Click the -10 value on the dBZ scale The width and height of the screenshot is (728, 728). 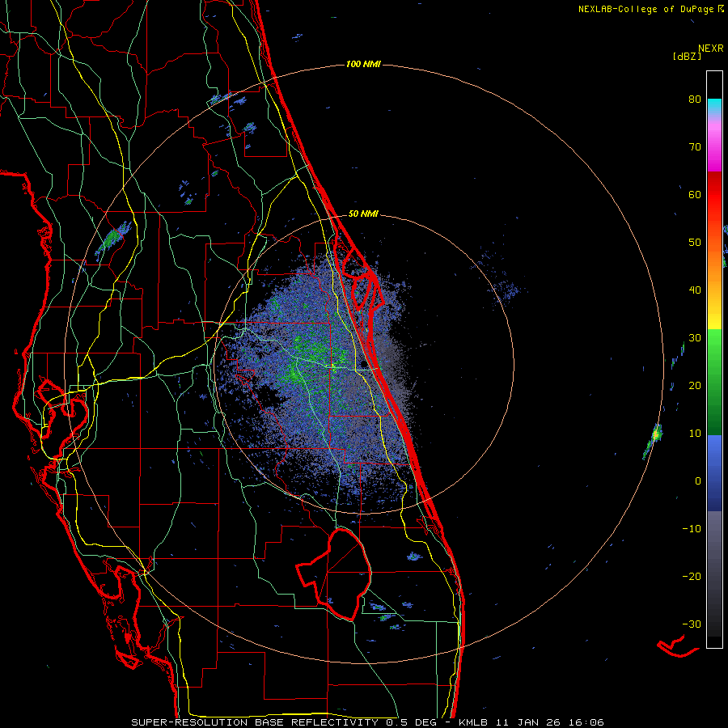point(692,529)
